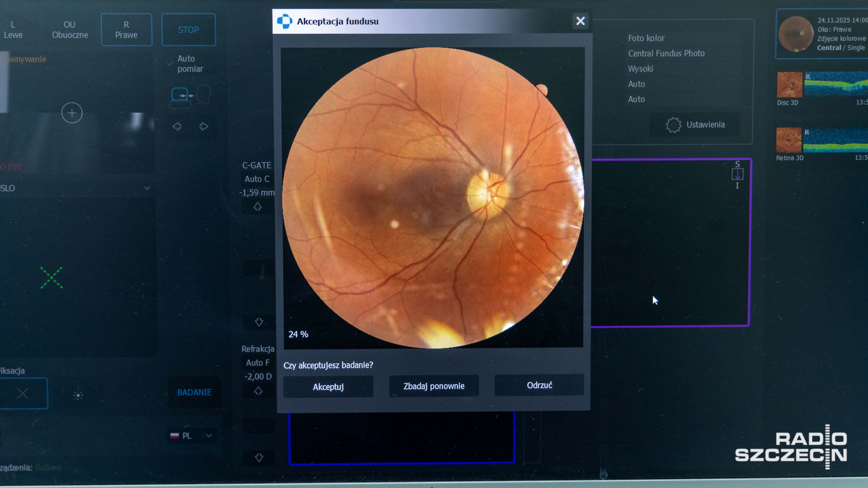Click the C-GATE up arrow
Image resolution: width=868 pixels, height=488 pixels.
tap(257, 206)
